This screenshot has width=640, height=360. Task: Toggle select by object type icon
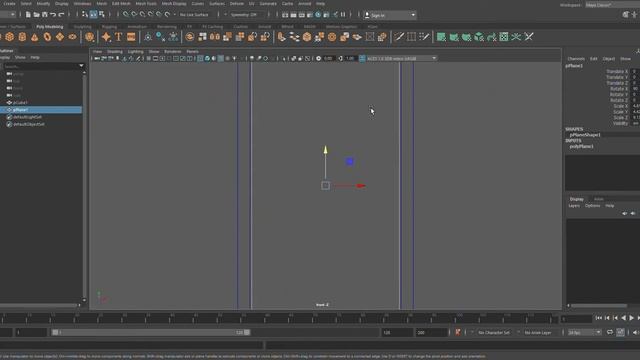pos(93,15)
